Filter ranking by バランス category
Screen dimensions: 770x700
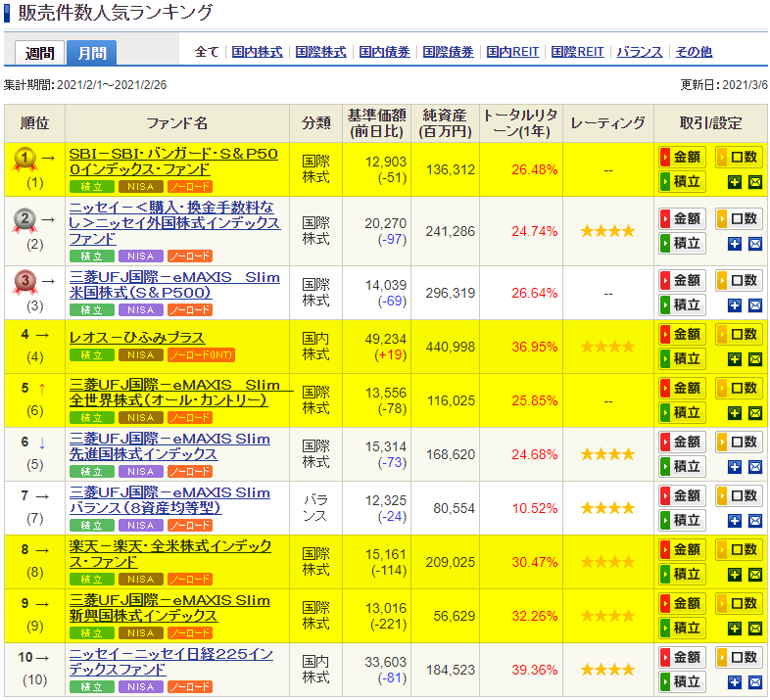(x=640, y=52)
